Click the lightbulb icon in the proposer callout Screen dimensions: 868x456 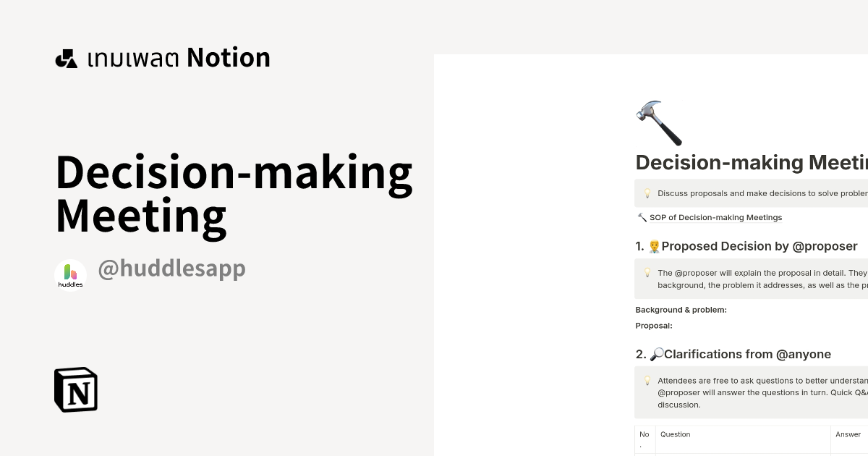pos(647,273)
